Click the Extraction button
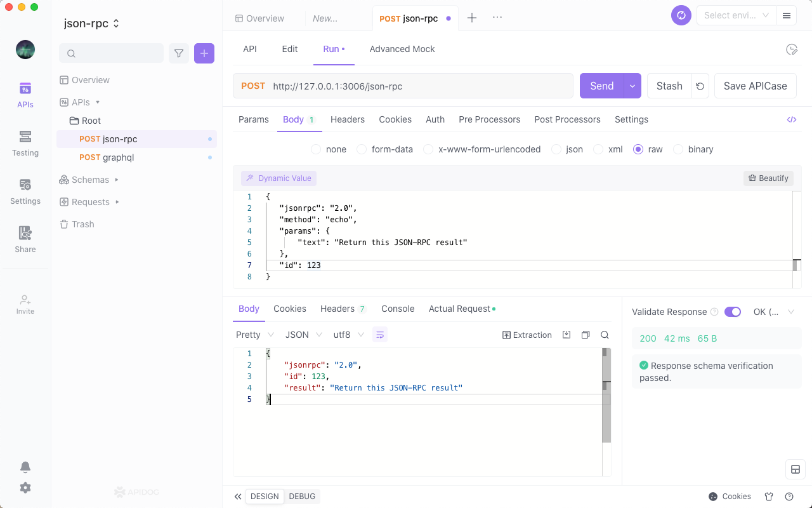The image size is (812, 508). 527,335
